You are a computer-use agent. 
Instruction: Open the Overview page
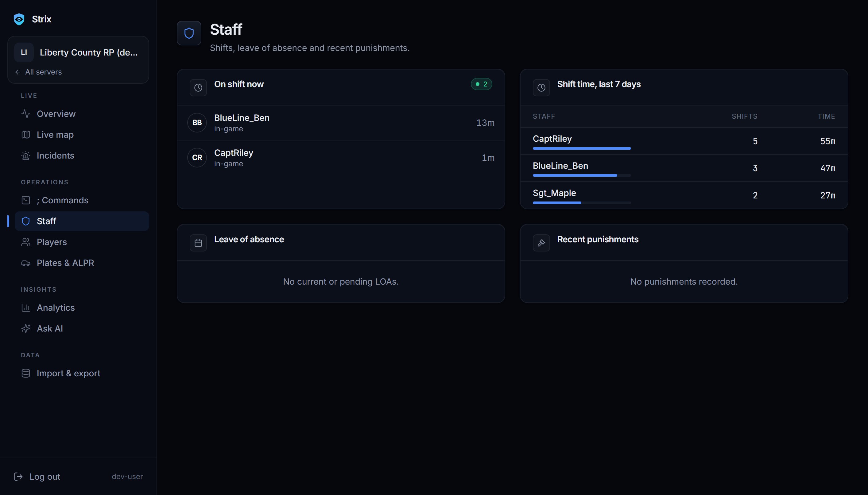[82, 113]
